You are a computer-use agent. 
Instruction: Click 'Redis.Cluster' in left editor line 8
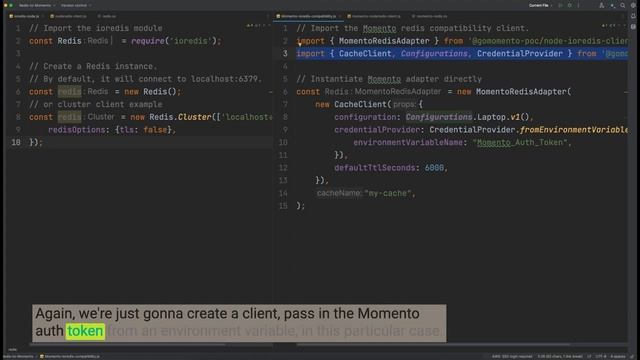click(x=180, y=117)
